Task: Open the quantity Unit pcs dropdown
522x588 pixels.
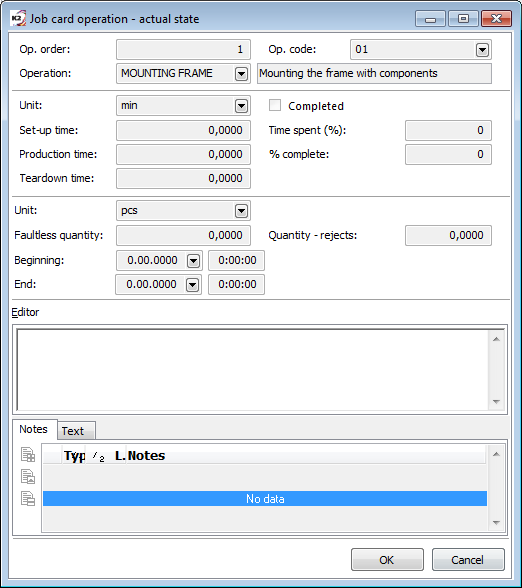Action: click(x=241, y=211)
